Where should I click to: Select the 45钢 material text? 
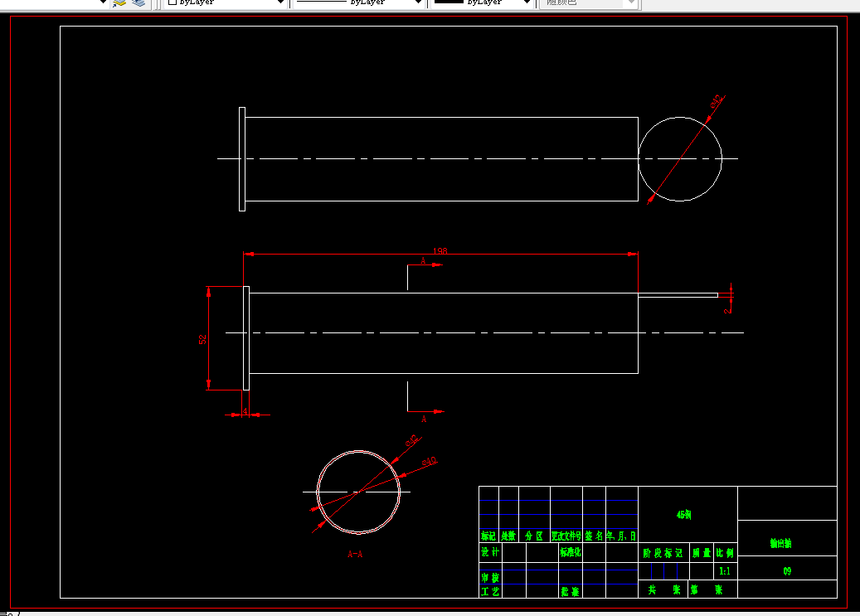(683, 515)
